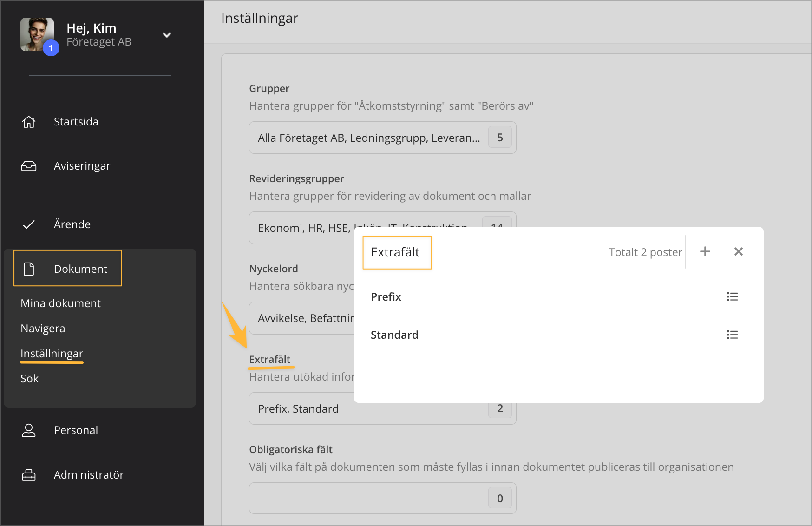Click the Ärende checkmark icon
The image size is (812, 526).
pyautogui.click(x=29, y=224)
